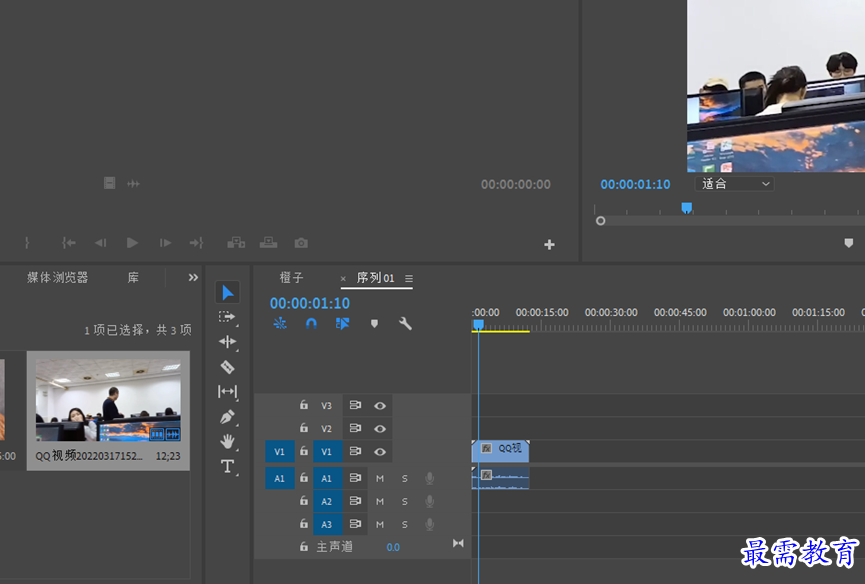Toggle Linked Selection in timeline
Viewport: 865px width, 584px height.
pos(343,323)
